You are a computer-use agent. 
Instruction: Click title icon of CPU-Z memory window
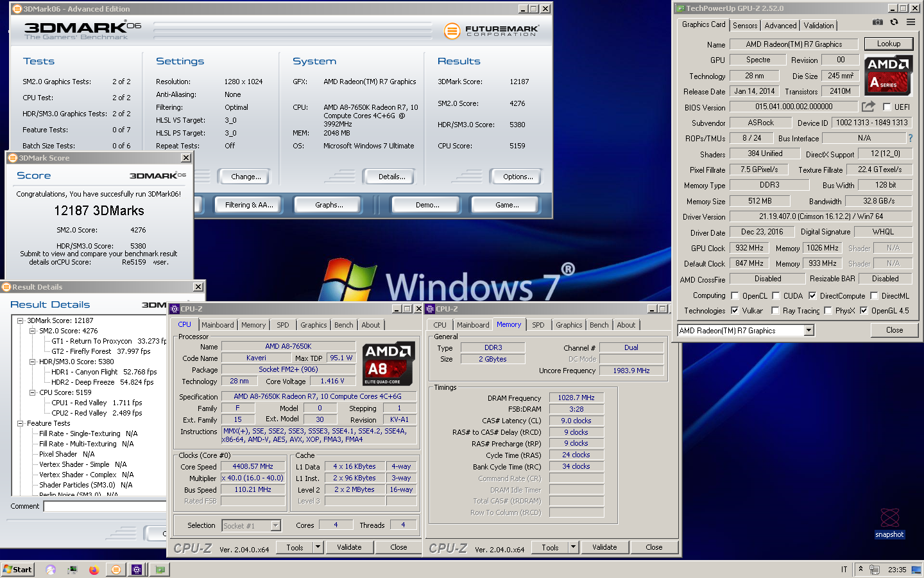(431, 309)
